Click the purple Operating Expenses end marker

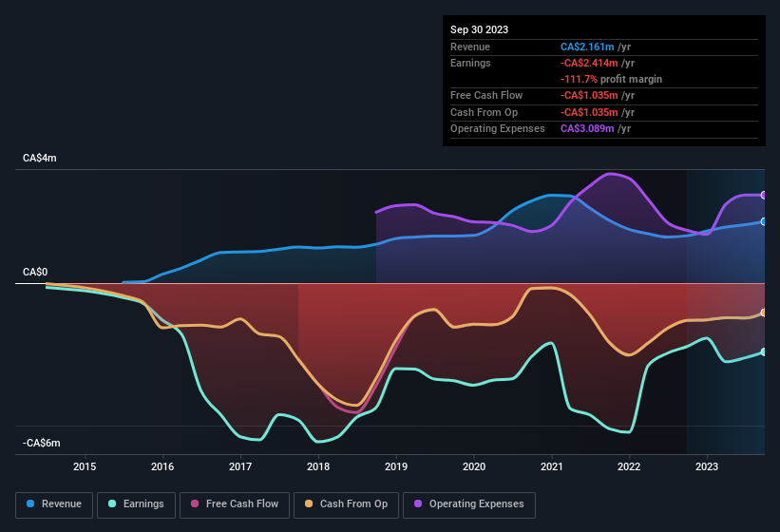pyautogui.click(x=764, y=195)
